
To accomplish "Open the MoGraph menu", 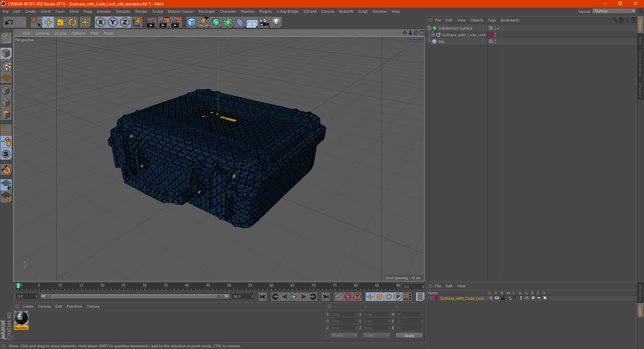I will click(x=207, y=11).
